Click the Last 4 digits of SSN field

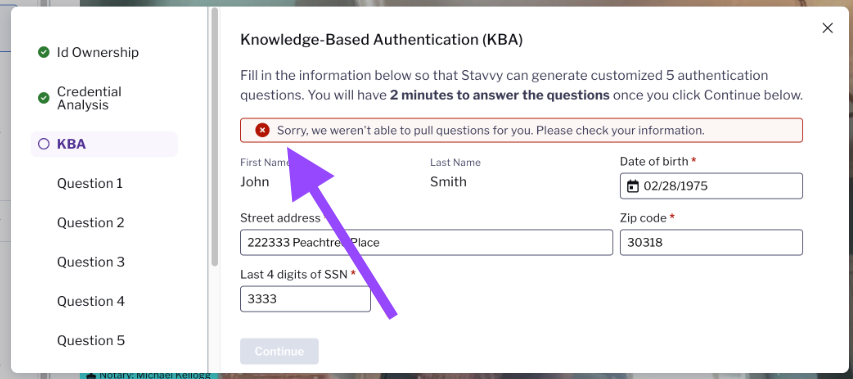coord(305,299)
